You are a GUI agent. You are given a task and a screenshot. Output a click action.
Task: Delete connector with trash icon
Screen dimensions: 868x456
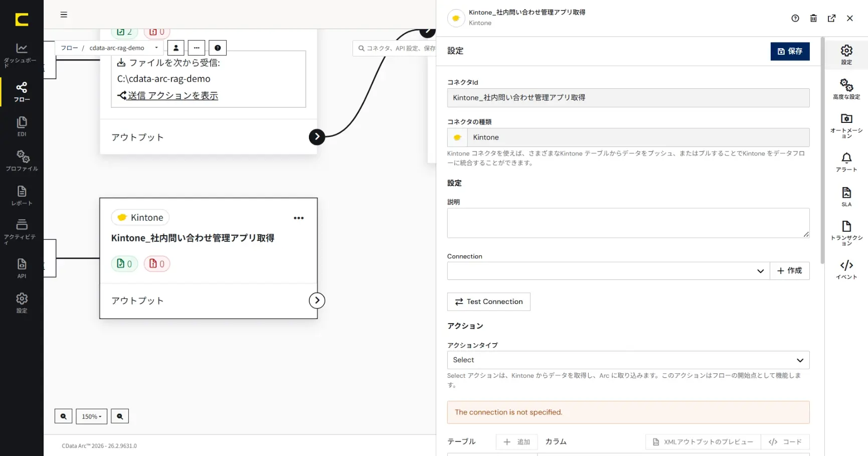click(x=813, y=18)
